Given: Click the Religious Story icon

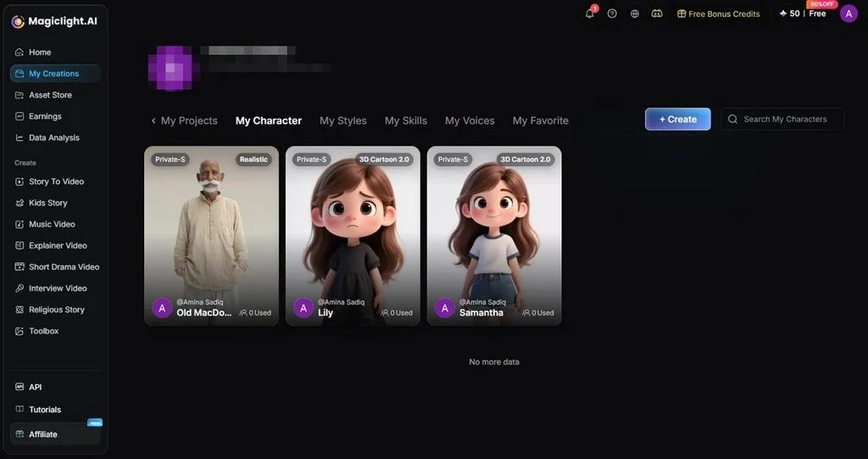Looking at the screenshot, I should pyautogui.click(x=19, y=310).
